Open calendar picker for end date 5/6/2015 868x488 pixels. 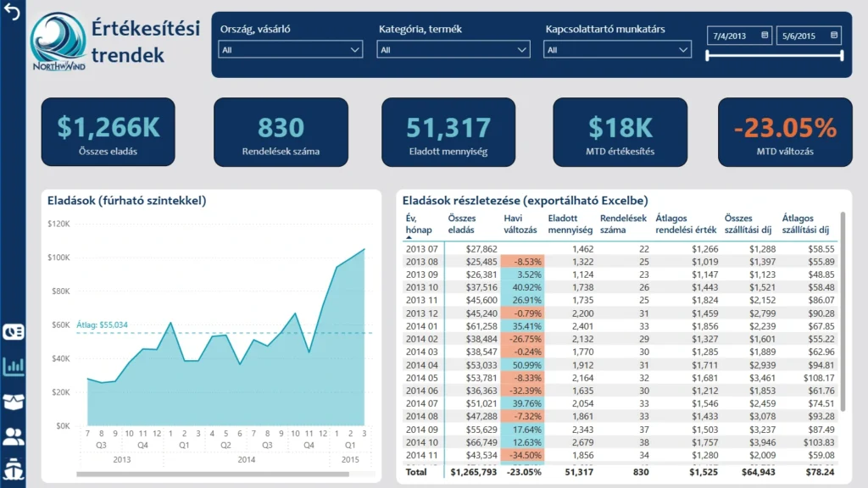click(x=834, y=36)
